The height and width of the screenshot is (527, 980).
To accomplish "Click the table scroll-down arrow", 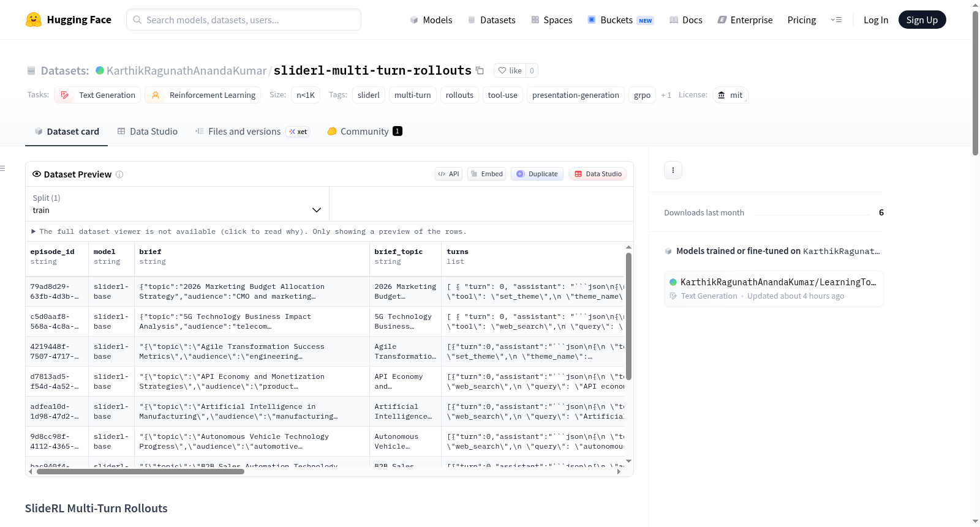I will (628, 461).
